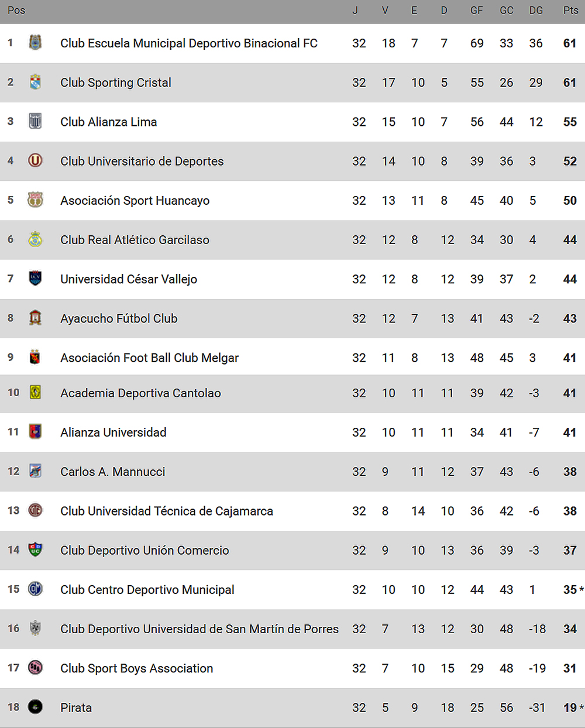Image resolution: width=585 pixels, height=728 pixels.
Task: Open Asociación Foot Ball Club Melgar link
Action: 149,358
